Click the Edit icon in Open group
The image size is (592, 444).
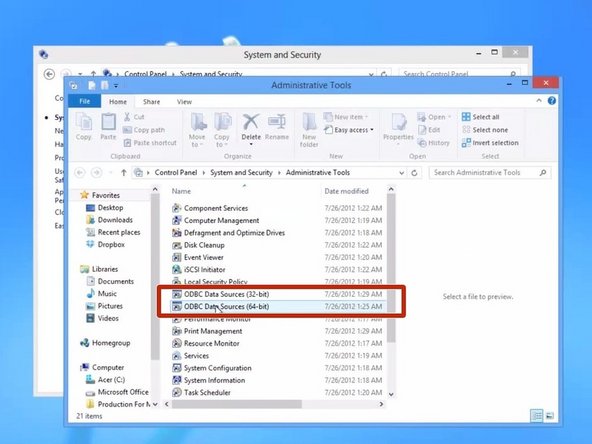click(422, 130)
